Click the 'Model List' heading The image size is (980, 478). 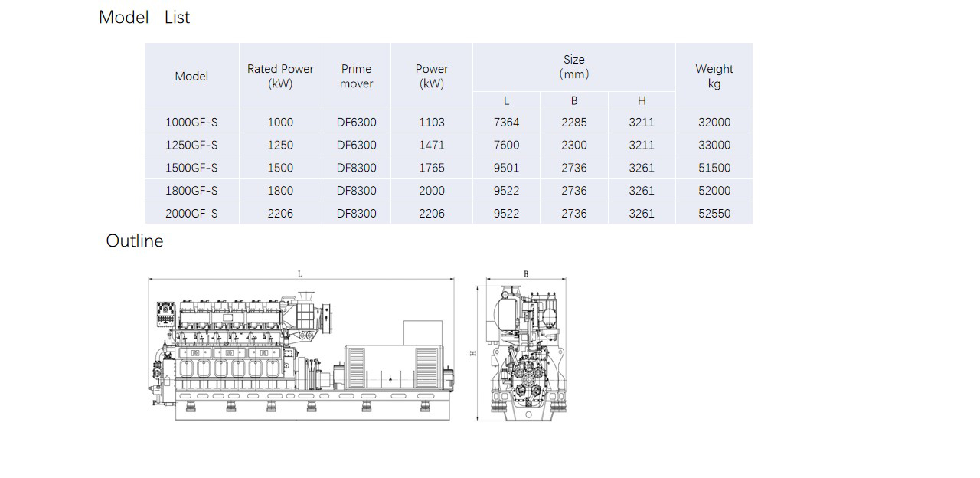point(144,17)
